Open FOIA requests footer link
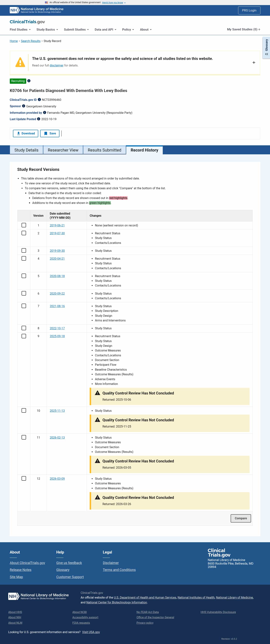This screenshot has height=644, width=270. point(81,622)
